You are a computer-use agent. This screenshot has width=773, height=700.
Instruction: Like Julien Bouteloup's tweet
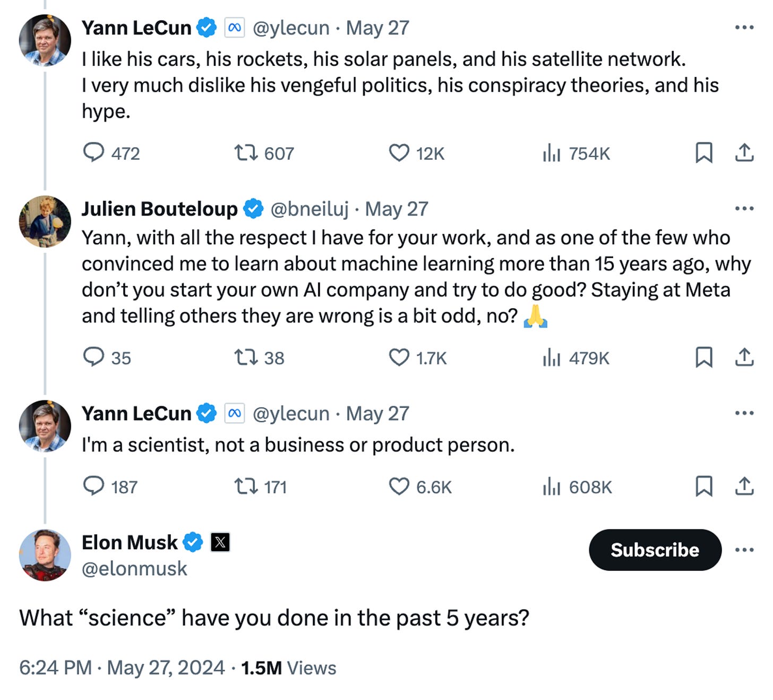399,357
